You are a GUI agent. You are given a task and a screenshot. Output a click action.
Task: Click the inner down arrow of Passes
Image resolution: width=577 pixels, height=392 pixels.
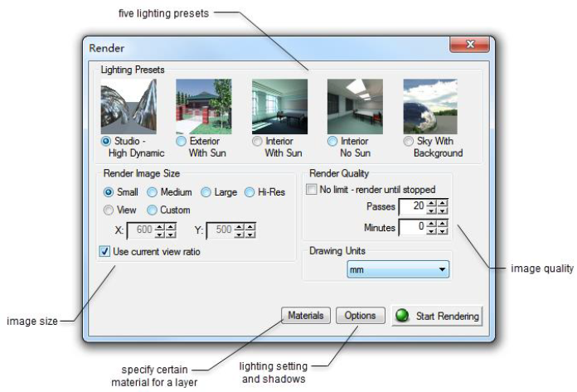pos(432,211)
